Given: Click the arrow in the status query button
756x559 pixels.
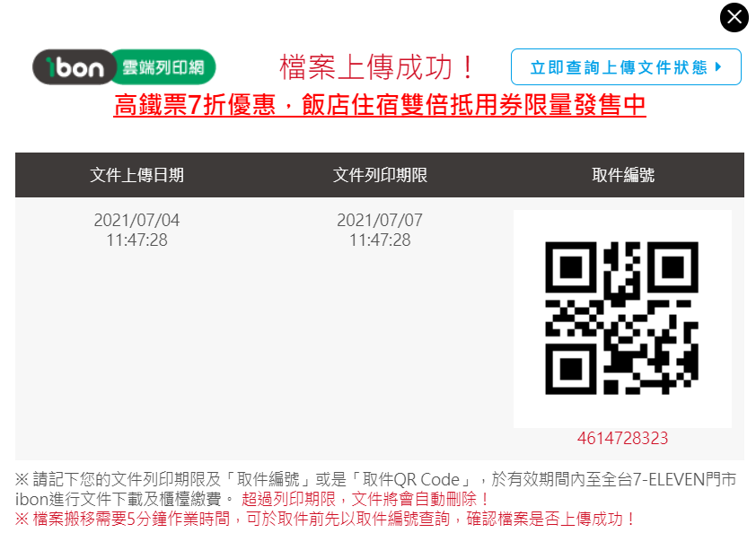Looking at the screenshot, I should coord(718,67).
